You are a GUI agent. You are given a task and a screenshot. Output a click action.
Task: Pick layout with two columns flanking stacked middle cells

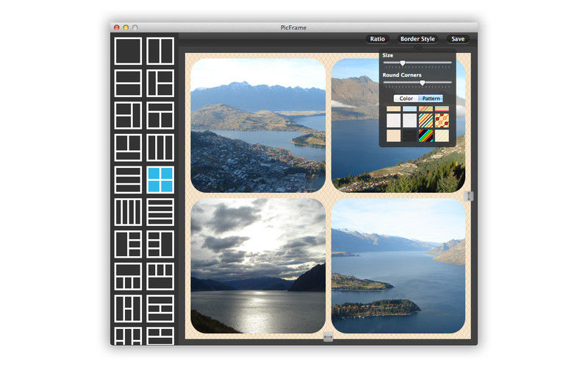coord(128,309)
